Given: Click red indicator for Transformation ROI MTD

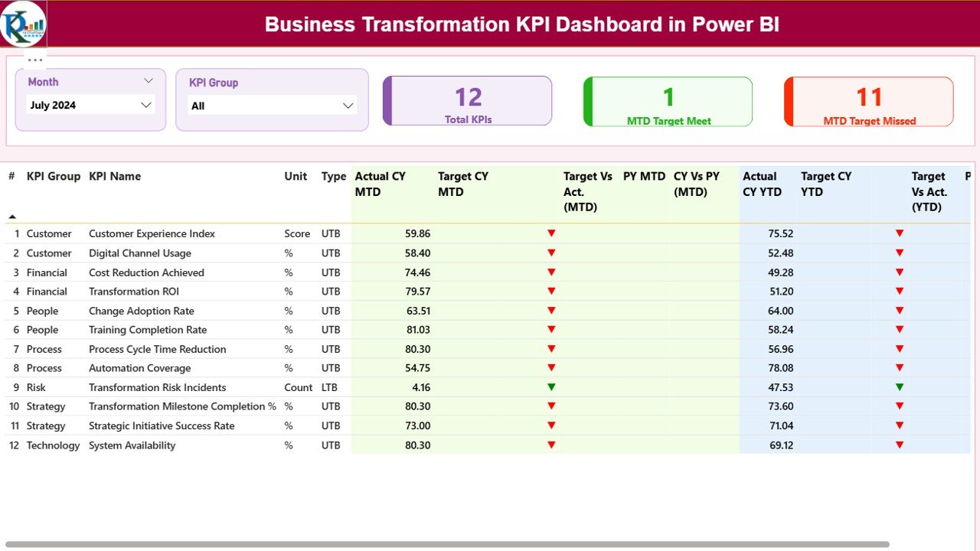Looking at the screenshot, I should [552, 291].
